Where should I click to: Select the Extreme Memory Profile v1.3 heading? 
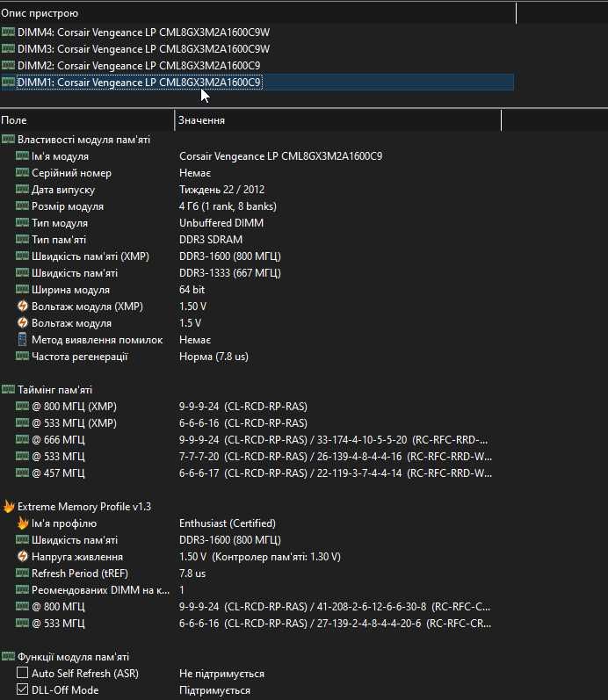tap(84, 506)
